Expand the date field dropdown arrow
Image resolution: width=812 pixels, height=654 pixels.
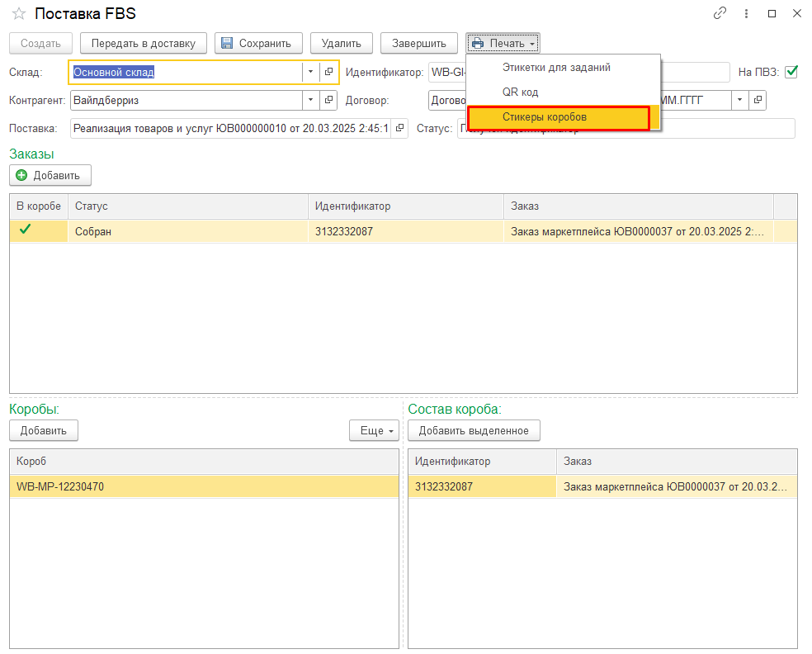coord(739,100)
